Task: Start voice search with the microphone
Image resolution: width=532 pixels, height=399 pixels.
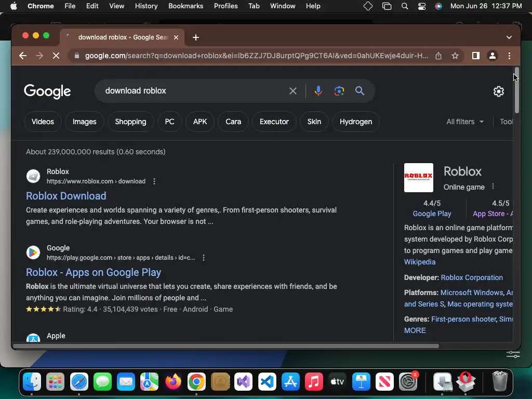Action: [x=318, y=91]
